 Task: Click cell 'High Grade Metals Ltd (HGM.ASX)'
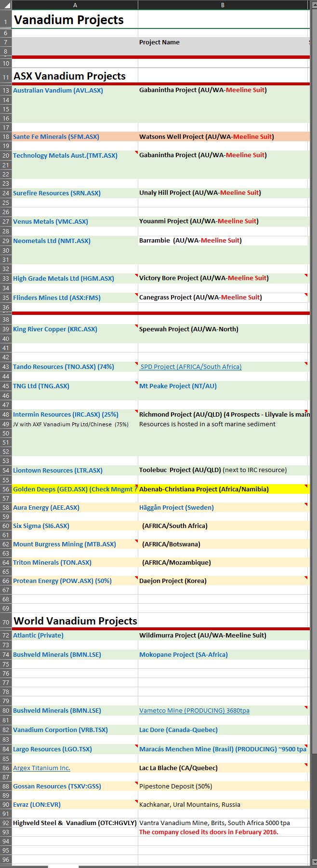(75, 278)
